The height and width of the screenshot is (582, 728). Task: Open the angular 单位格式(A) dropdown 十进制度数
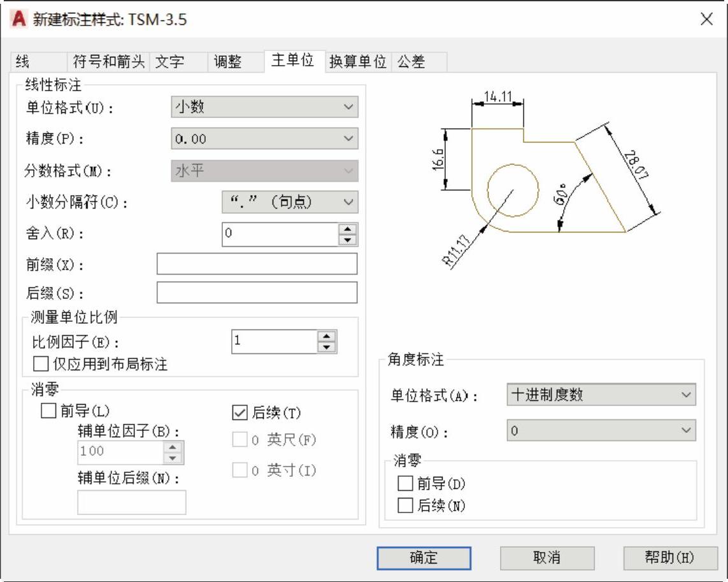[601, 395]
